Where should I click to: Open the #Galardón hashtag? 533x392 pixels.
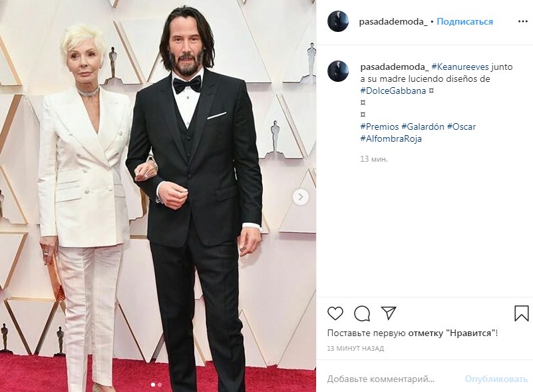(x=423, y=126)
